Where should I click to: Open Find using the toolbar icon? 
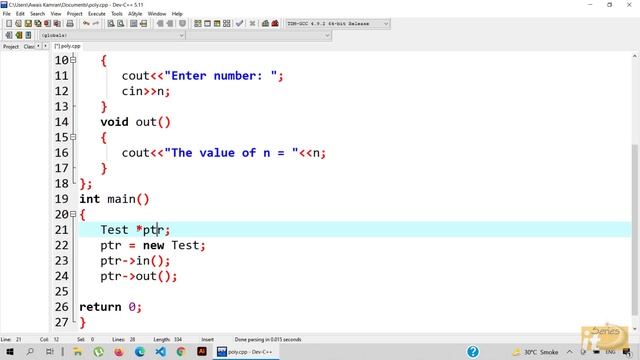point(111,24)
